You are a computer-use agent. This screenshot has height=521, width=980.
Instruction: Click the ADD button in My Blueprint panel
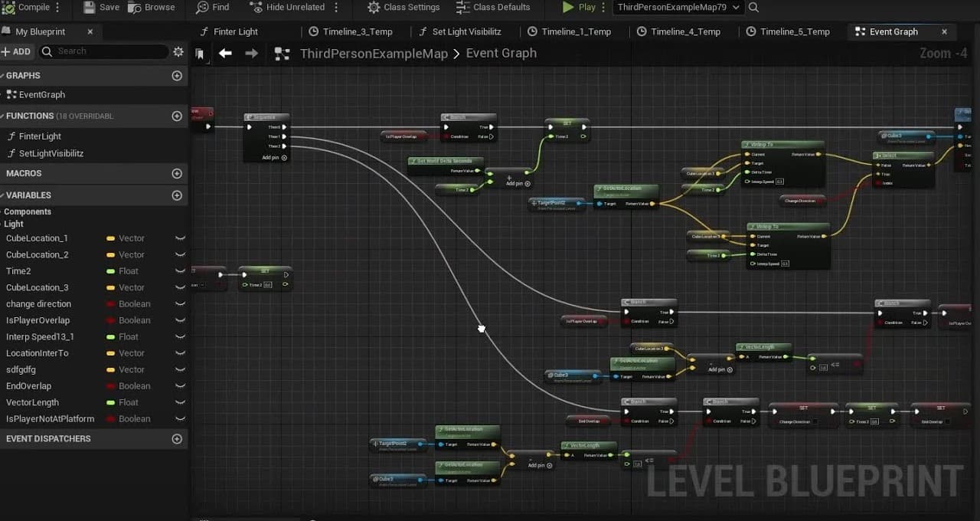tap(16, 51)
